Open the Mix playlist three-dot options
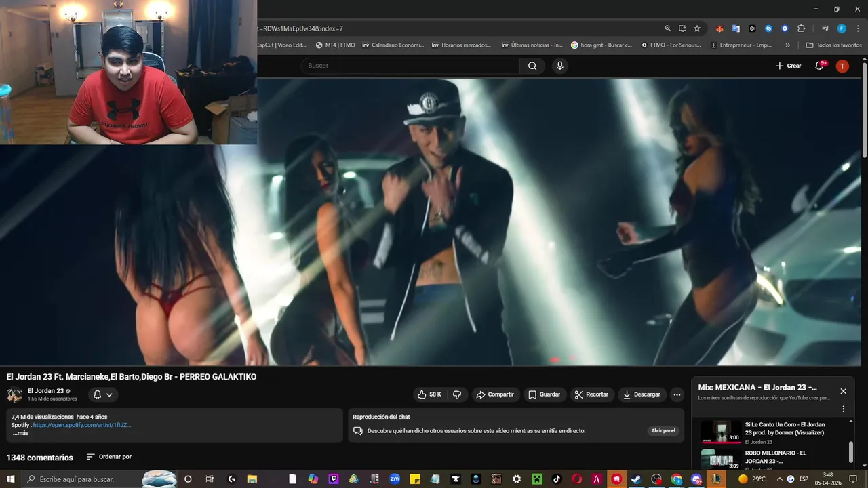Viewport: 868px width, 488px height. 844,409
